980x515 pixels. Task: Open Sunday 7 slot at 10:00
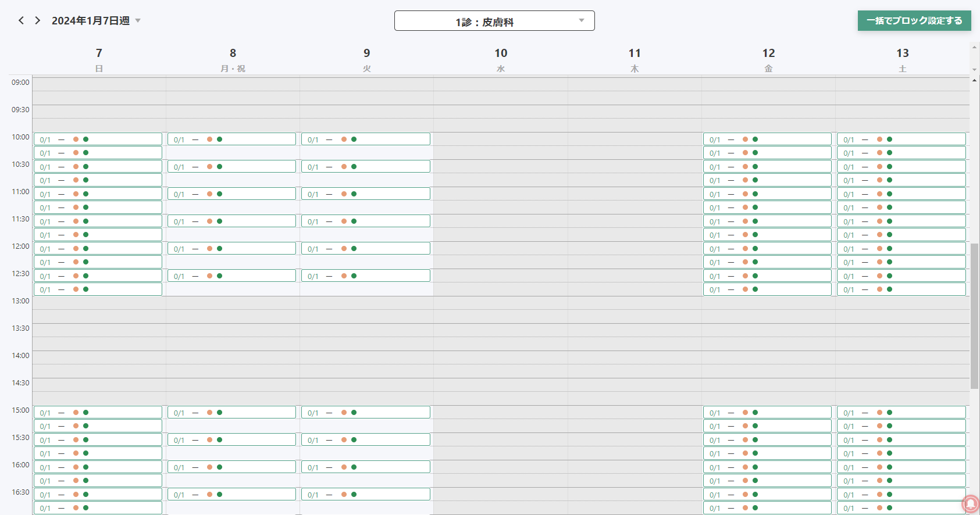pos(98,139)
